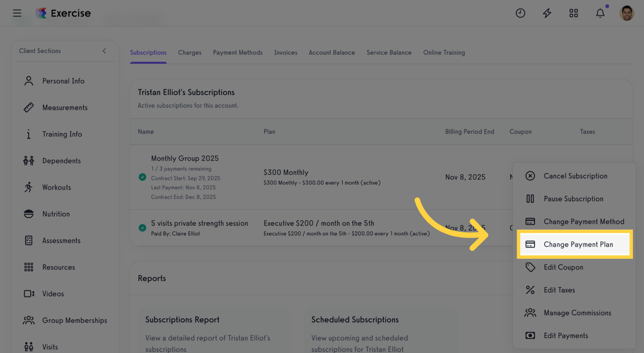This screenshot has width=644, height=353.
Task: Open the Payment Methods tab
Action: 238,52
